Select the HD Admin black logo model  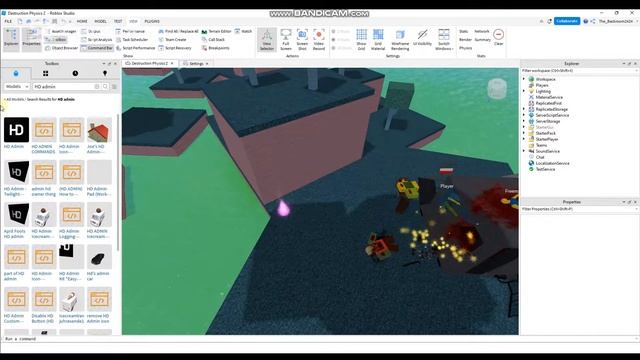16,130
